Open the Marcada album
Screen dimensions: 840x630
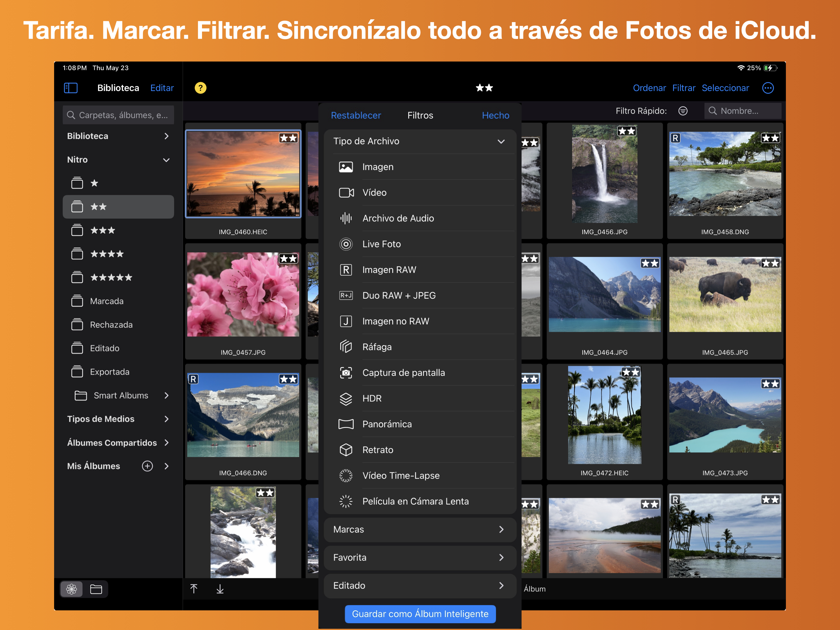click(118, 301)
